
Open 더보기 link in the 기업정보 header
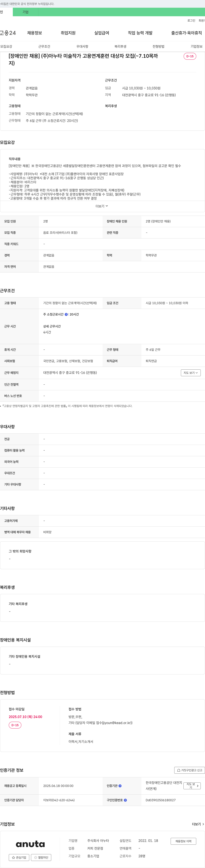point(198,824)
